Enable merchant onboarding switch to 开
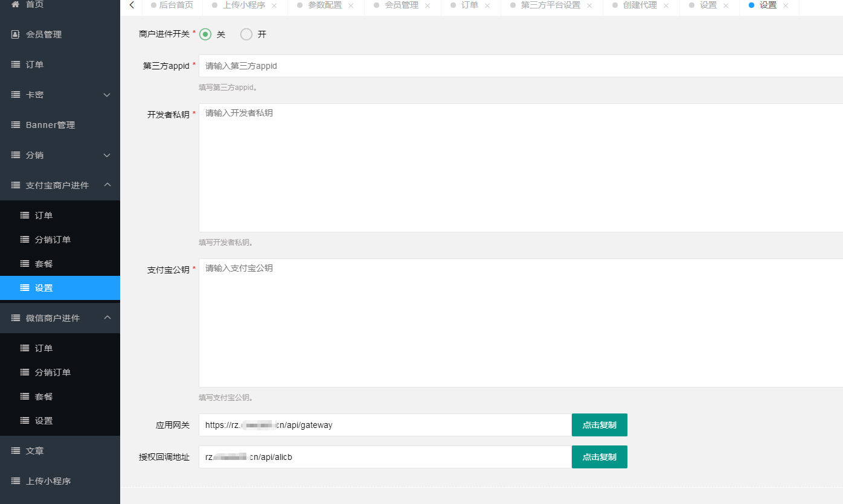 pyautogui.click(x=246, y=34)
